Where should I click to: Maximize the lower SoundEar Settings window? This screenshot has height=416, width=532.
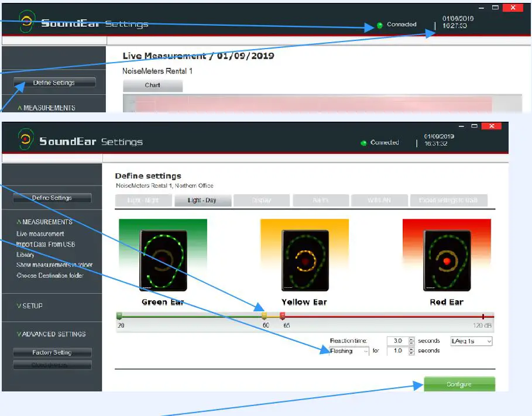coord(474,126)
